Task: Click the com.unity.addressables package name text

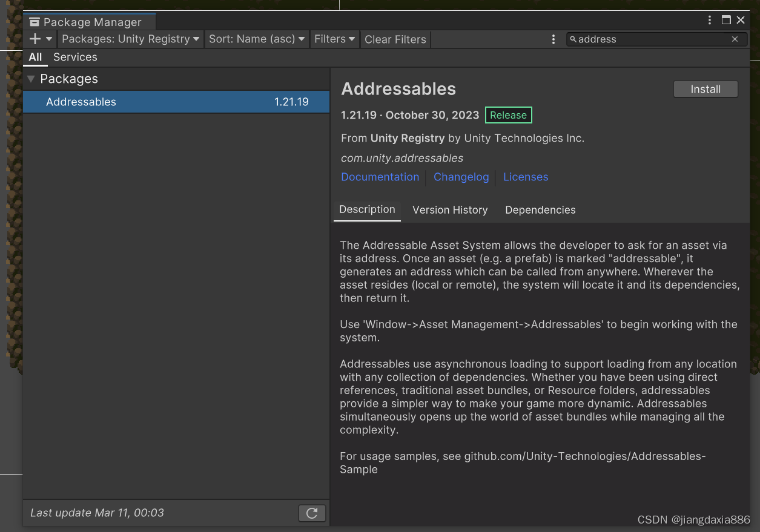Action: 402,158
